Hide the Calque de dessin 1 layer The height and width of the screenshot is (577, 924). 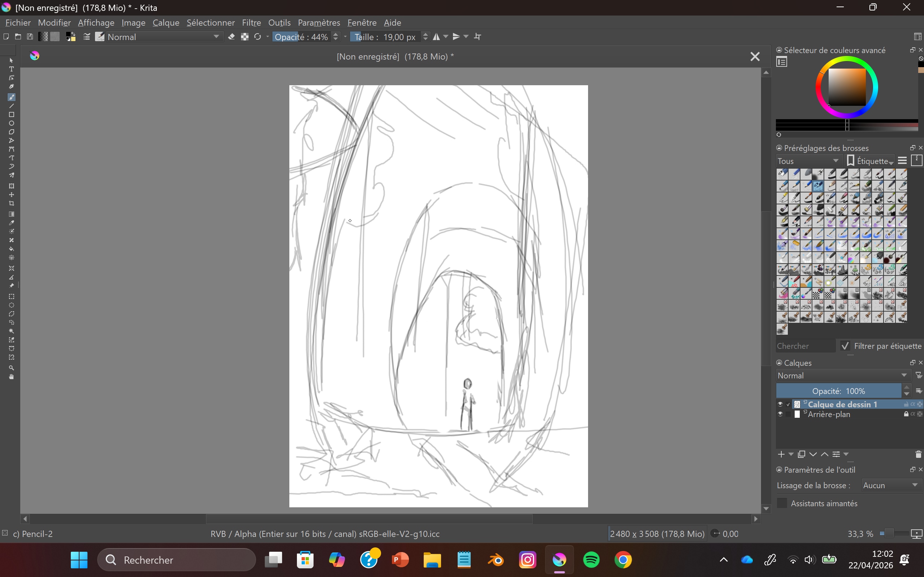[x=780, y=404]
